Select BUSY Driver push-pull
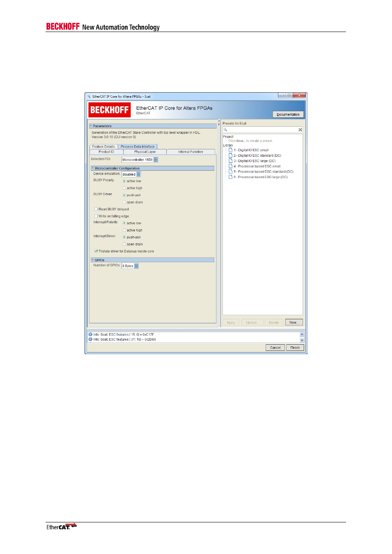Viewport: 392px width, 554px height. pos(124,195)
